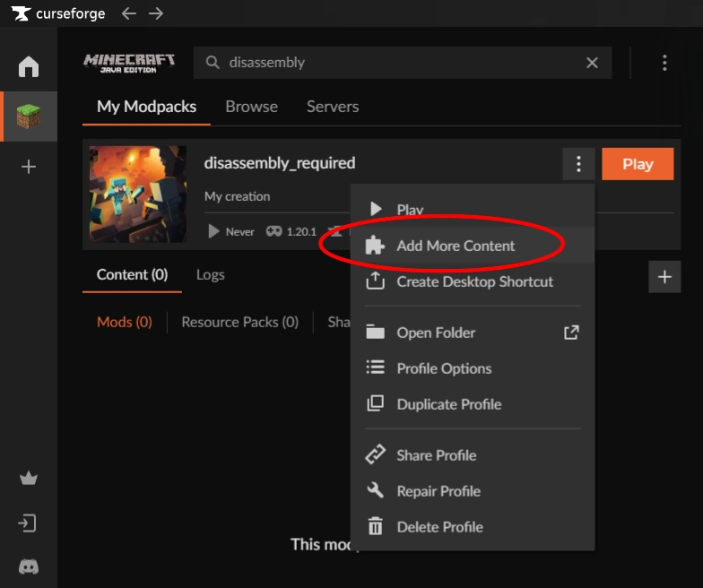Switch to the Browse tab
This screenshot has height=588, width=703.
tap(251, 107)
